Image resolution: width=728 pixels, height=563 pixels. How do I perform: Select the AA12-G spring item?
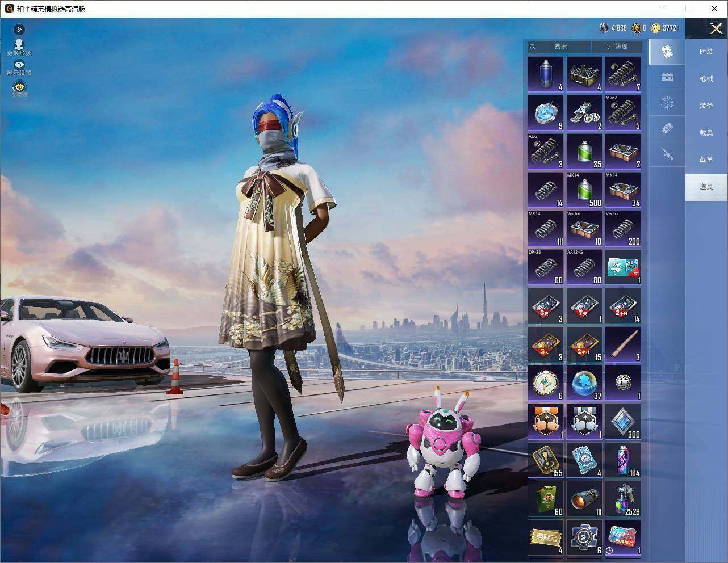click(584, 267)
